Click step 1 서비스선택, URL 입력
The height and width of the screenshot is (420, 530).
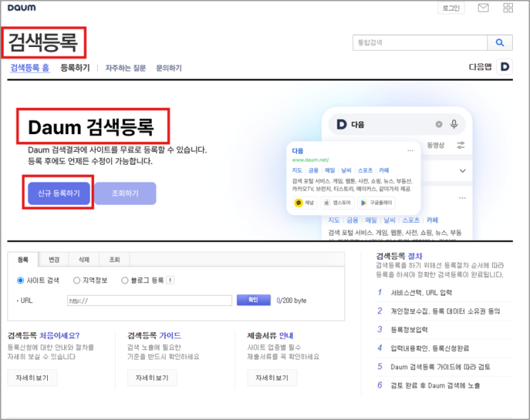coord(421,292)
